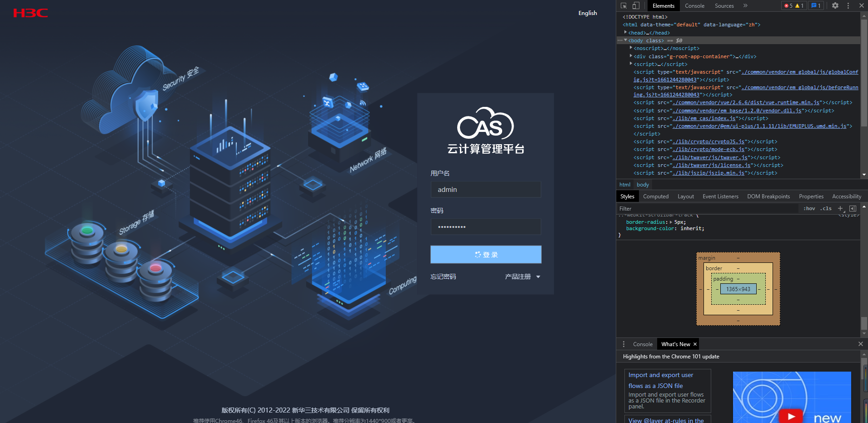Open the DevTools customize menu

pyautogui.click(x=848, y=6)
